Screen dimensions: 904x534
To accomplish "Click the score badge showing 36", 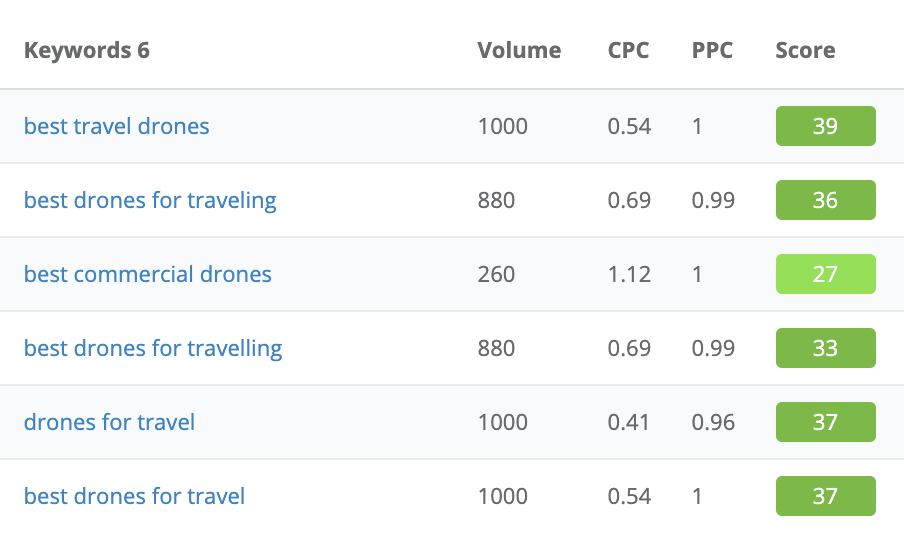I will [825, 200].
